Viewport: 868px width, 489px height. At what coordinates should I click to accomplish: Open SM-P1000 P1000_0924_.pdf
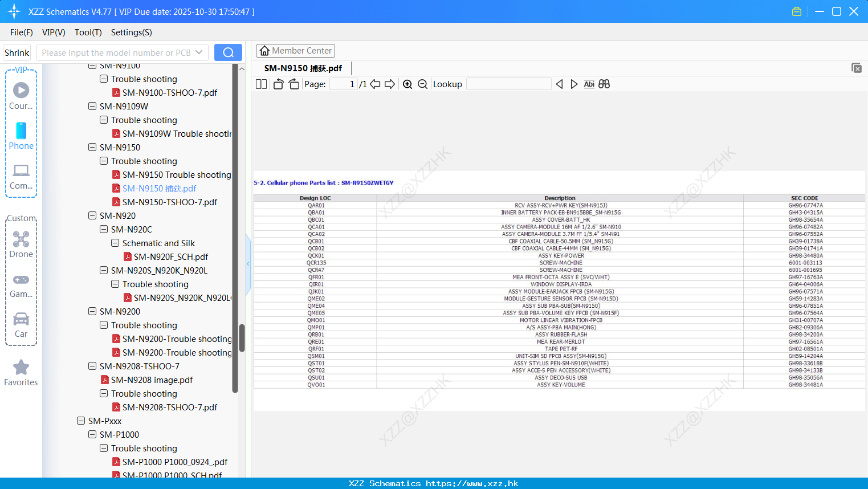coord(175,462)
